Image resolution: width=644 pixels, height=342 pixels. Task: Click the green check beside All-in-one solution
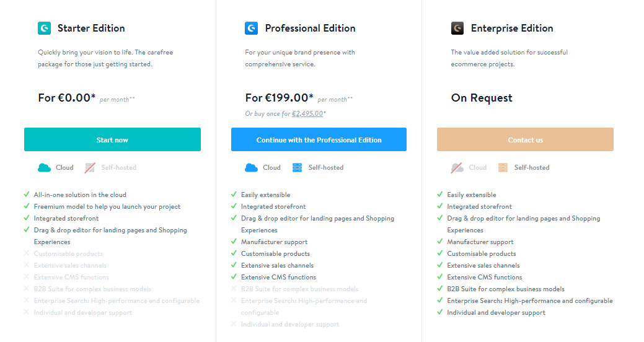pyautogui.click(x=27, y=195)
